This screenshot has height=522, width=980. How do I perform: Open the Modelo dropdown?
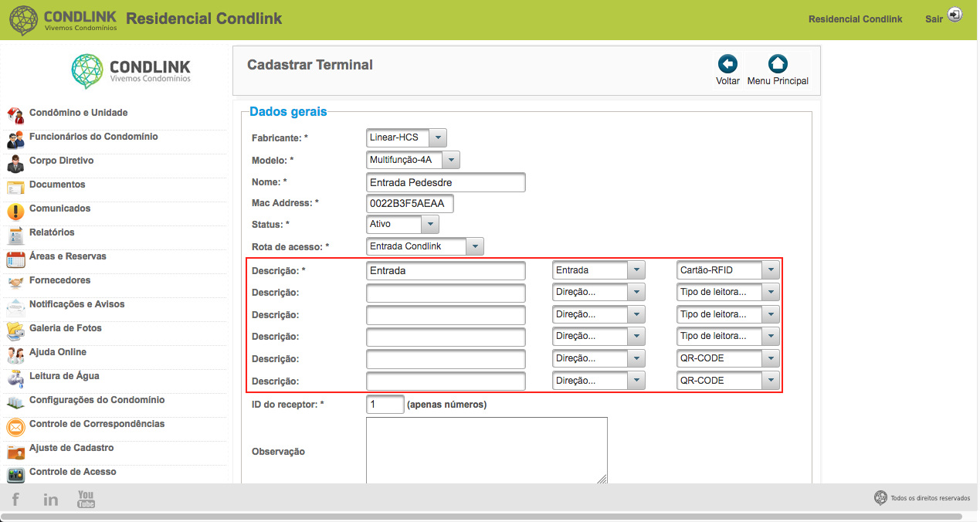(x=413, y=160)
